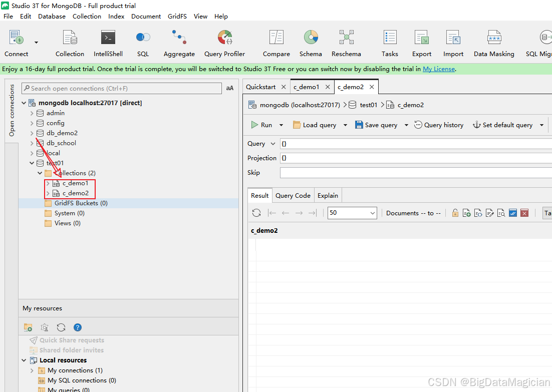Go to previous results page
Image resolution: width=552 pixels, height=392 pixels.
click(x=286, y=213)
